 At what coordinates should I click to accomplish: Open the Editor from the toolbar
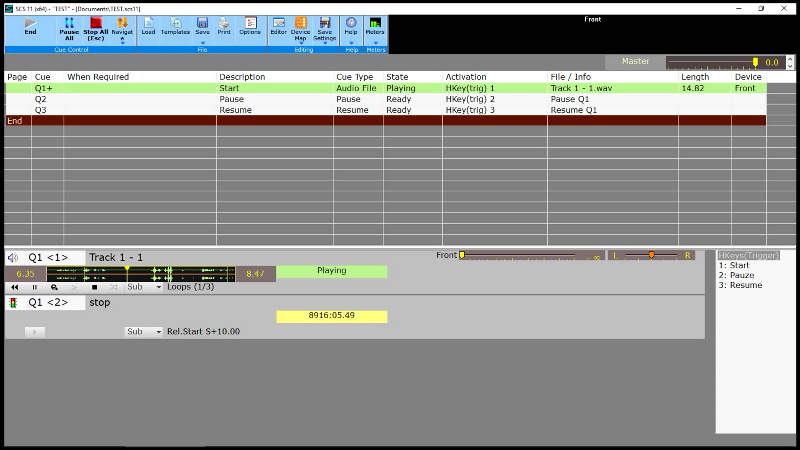(278, 26)
